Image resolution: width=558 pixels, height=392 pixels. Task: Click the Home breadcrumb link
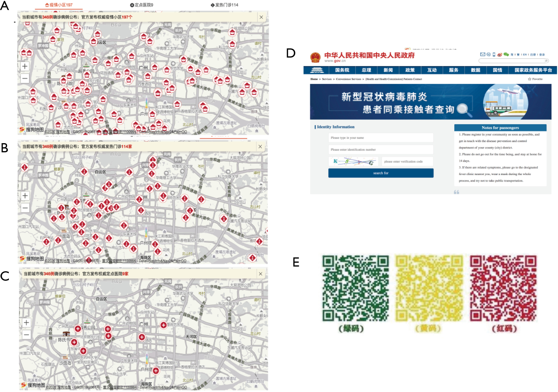[314, 79]
